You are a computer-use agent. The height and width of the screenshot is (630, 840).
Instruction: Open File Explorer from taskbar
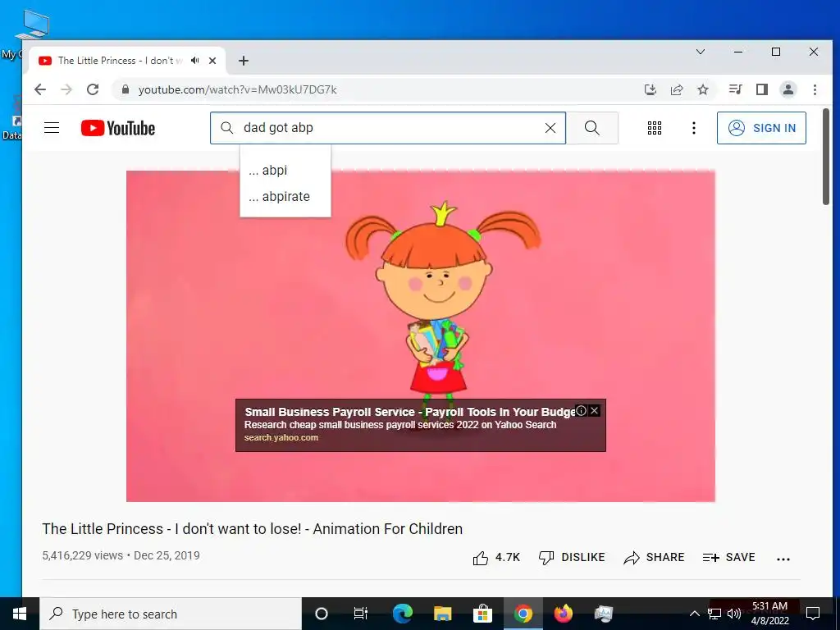tap(442, 614)
